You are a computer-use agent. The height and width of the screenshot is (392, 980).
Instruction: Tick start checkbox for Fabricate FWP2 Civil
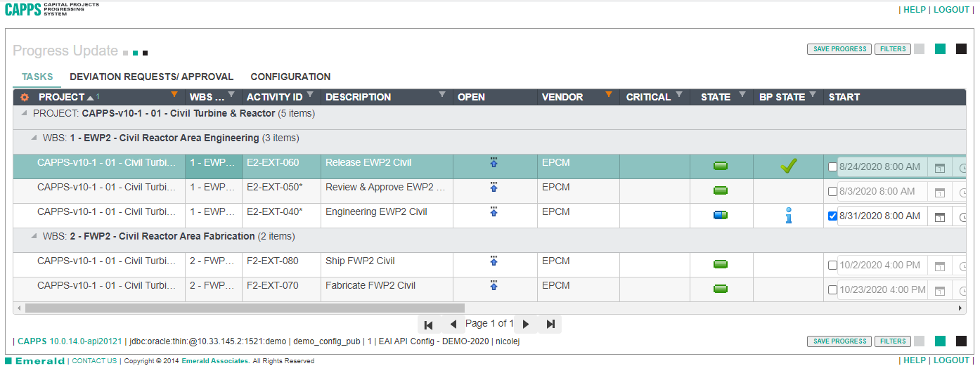click(x=833, y=290)
